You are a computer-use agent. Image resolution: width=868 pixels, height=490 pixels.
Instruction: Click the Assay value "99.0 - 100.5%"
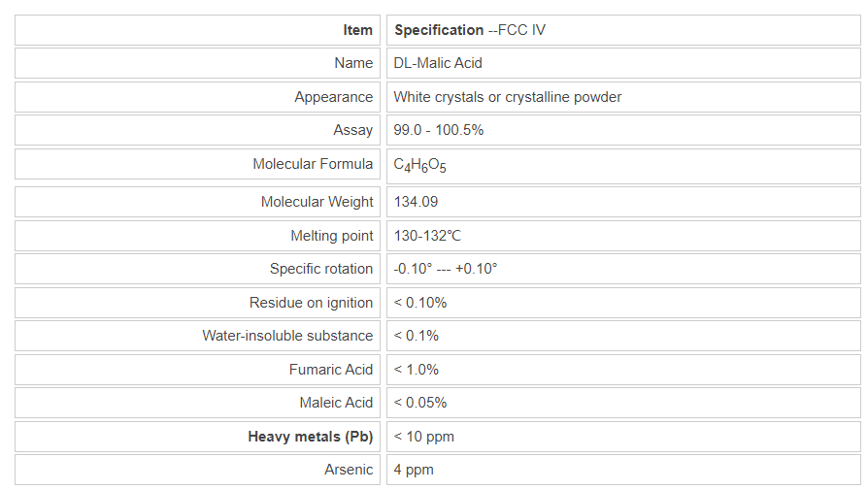click(439, 130)
